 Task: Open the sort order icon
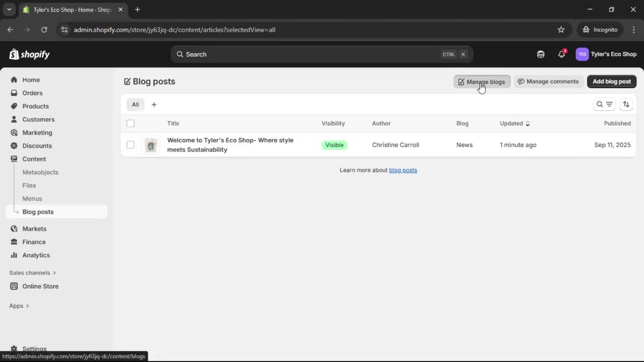[627, 104]
